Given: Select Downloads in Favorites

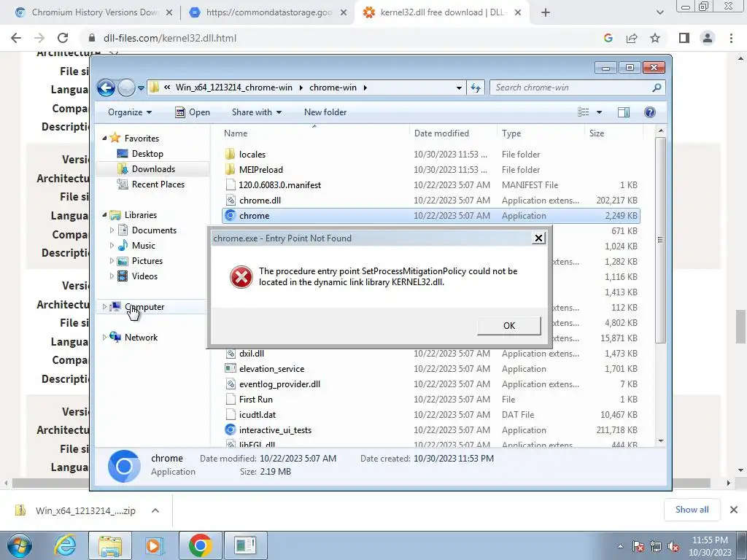Looking at the screenshot, I should pyautogui.click(x=153, y=169).
